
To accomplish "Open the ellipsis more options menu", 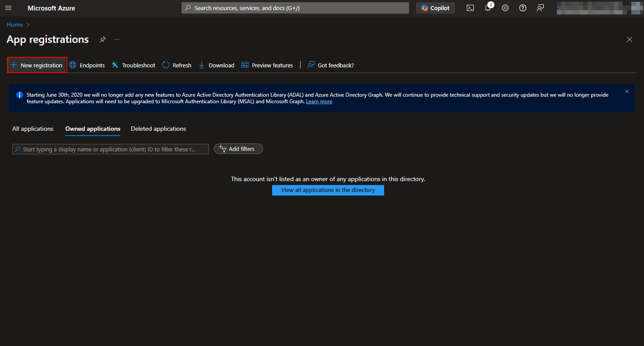I will tap(117, 39).
